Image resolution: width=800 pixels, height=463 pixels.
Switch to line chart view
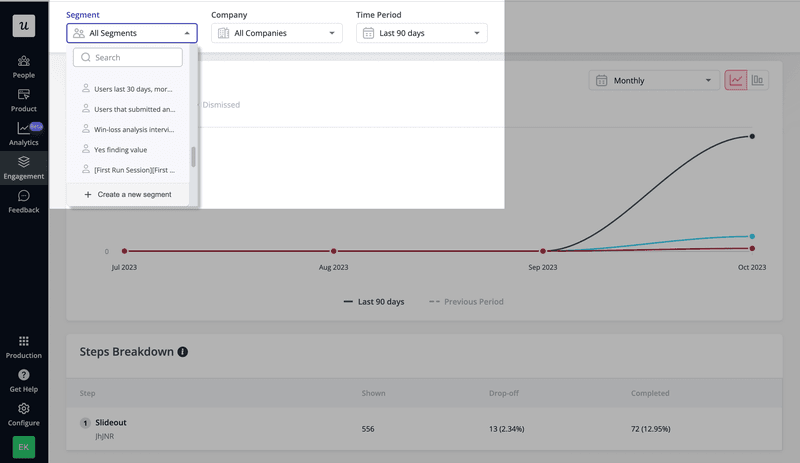click(736, 80)
